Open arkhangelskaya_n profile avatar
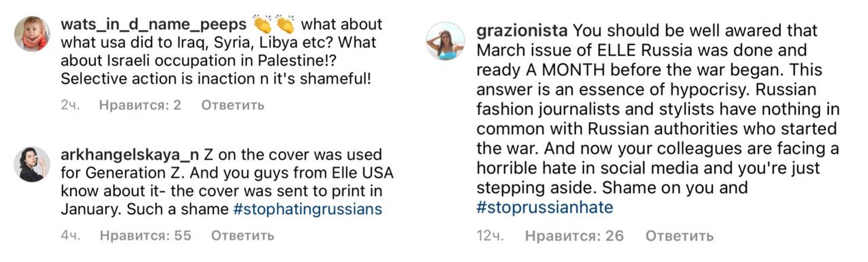868x262 pixels. (32, 164)
